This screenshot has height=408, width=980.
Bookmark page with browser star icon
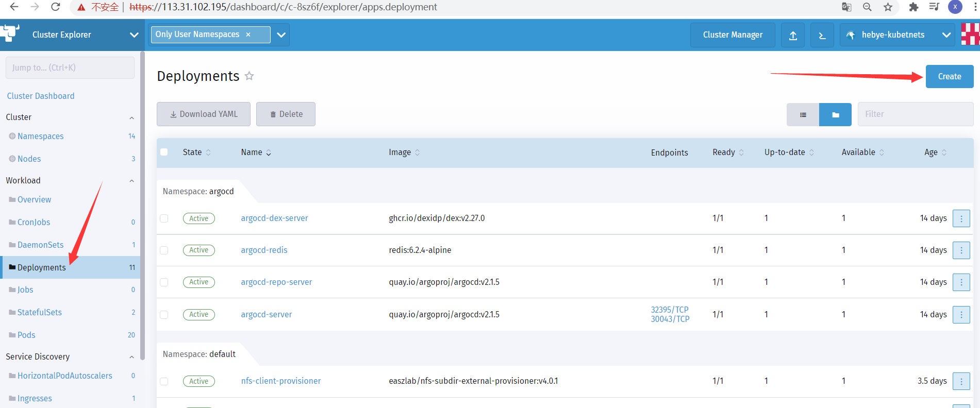pos(888,7)
